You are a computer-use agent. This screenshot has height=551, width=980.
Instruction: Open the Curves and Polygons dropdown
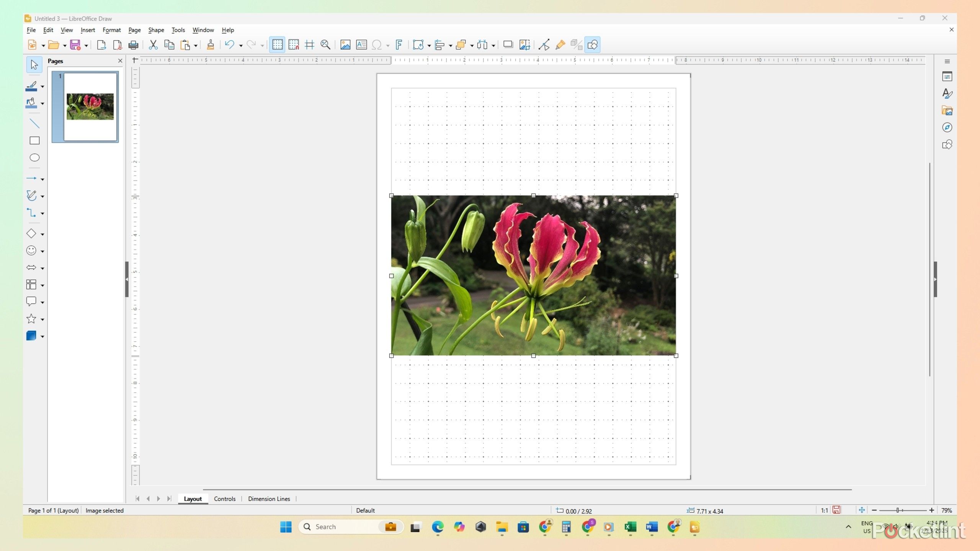tap(42, 196)
